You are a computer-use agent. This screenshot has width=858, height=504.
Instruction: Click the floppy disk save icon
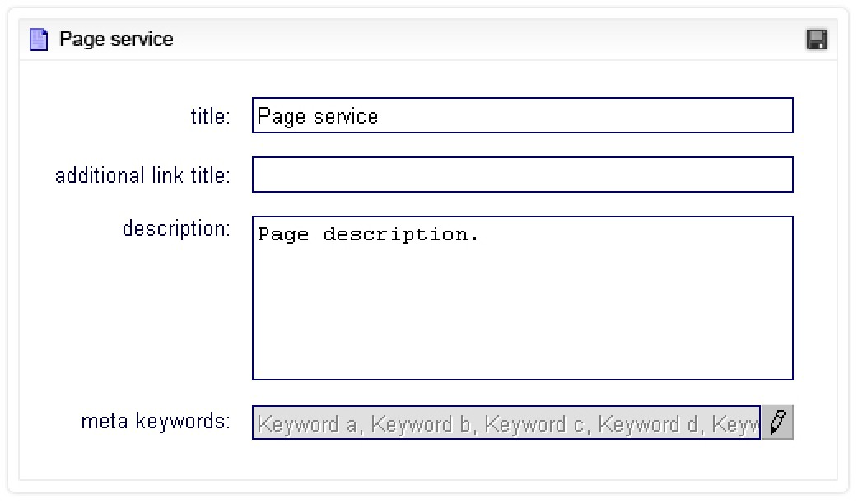(817, 40)
